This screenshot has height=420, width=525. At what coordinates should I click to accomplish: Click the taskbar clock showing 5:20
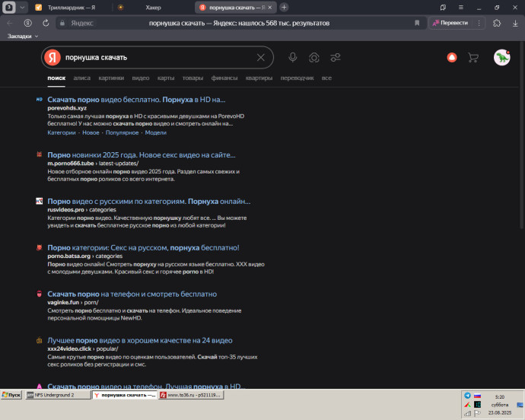[x=500, y=397]
